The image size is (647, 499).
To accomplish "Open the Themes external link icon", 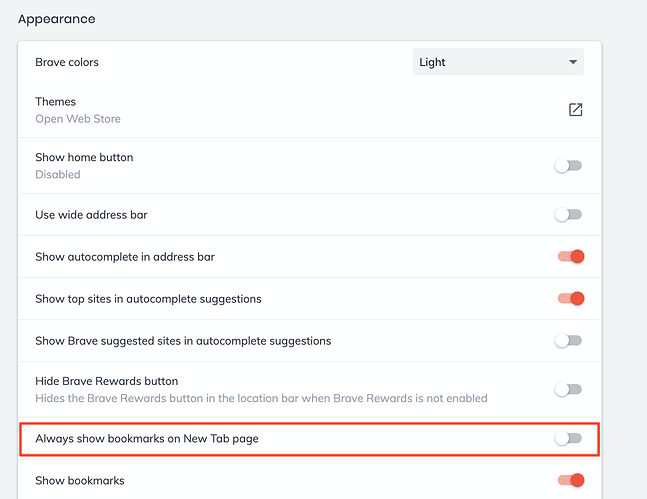I will tap(575, 110).
